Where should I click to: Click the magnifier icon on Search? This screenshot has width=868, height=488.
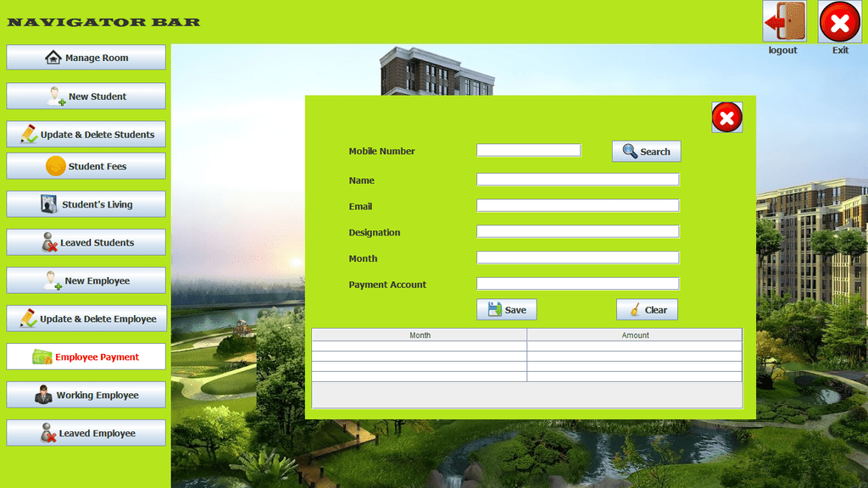tap(630, 151)
